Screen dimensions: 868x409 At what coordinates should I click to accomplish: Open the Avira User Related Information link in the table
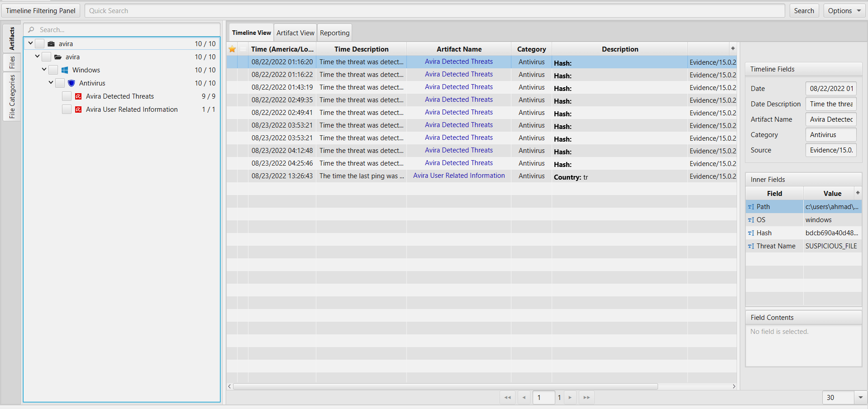click(x=459, y=176)
